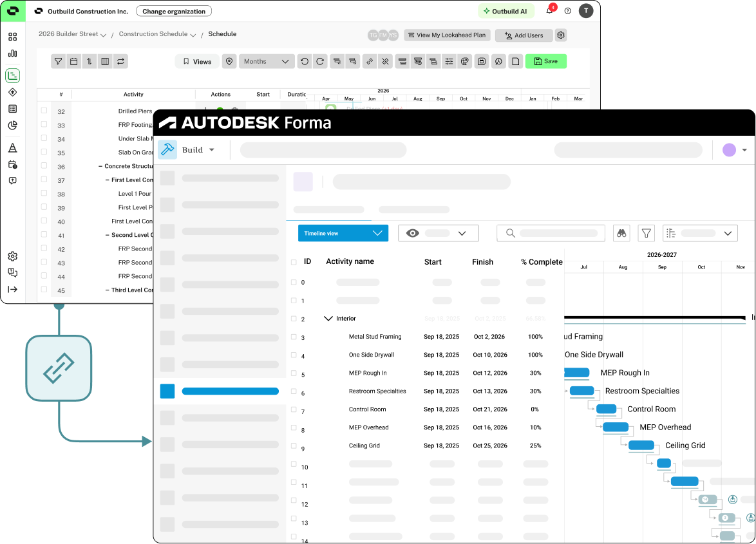The width and height of the screenshot is (756, 544).
Task: Click the Activity name column header
Action: coord(350,261)
